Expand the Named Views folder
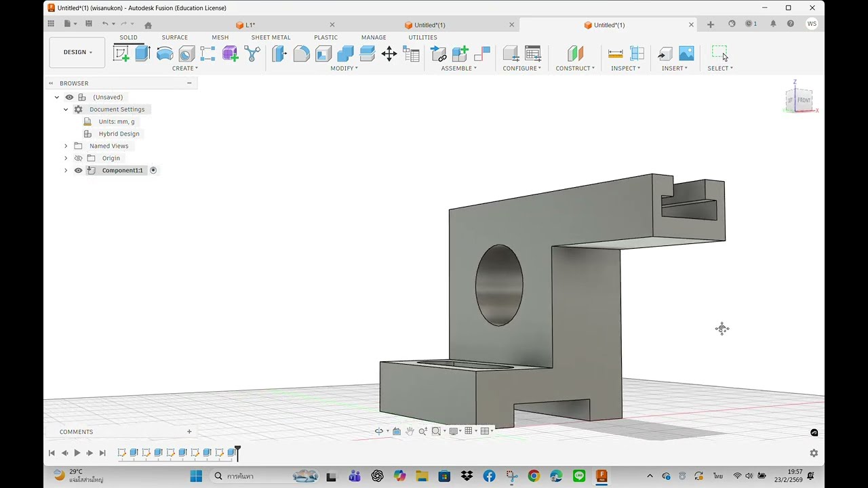The image size is (868, 488). pyautogui.click(x=66, y=146)
